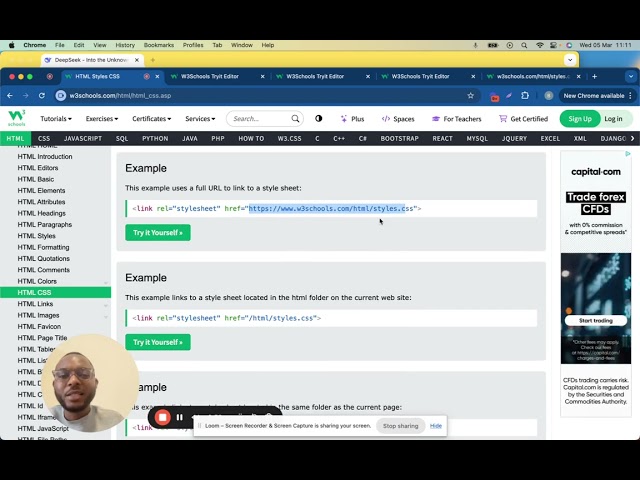This screenshot has width=640, height=480.
Task: Click the W3Schools logo
Action: tap(17, 118)
